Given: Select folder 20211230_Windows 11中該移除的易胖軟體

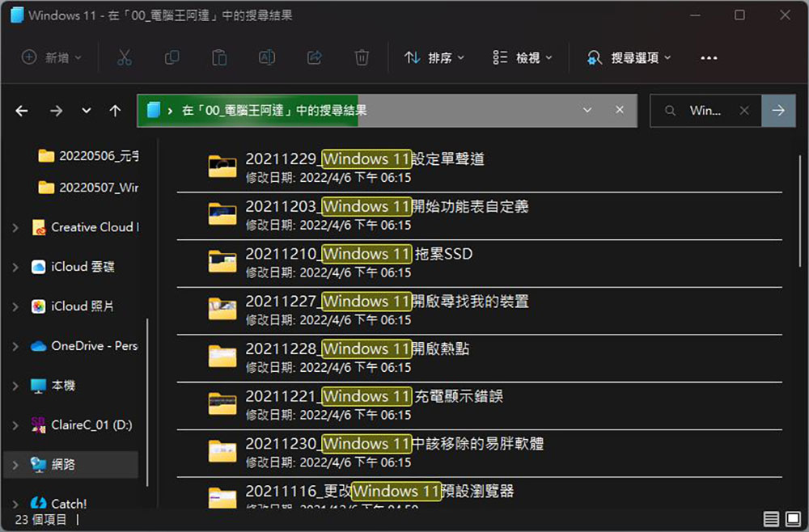Looking at the screenshot, I should click(x=479, y=453).
